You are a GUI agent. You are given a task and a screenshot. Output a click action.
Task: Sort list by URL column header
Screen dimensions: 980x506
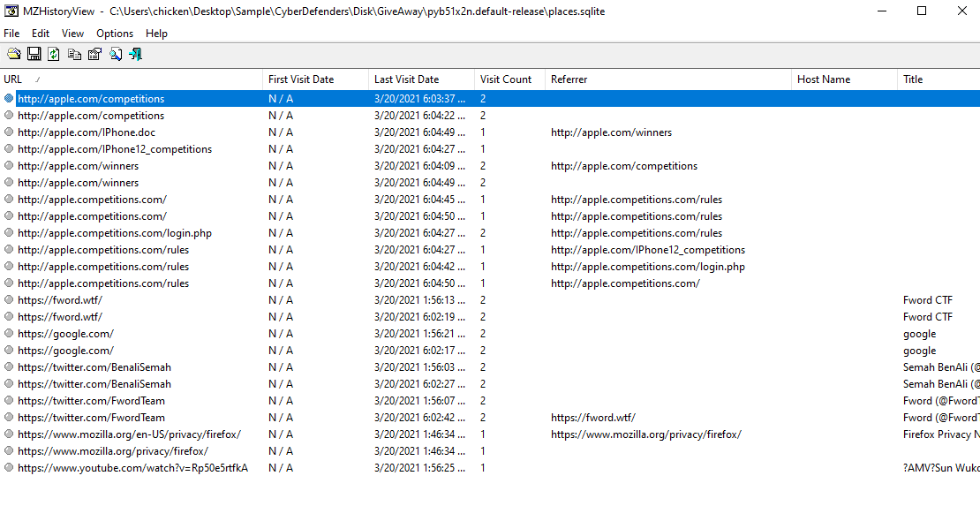pos(132,79)
